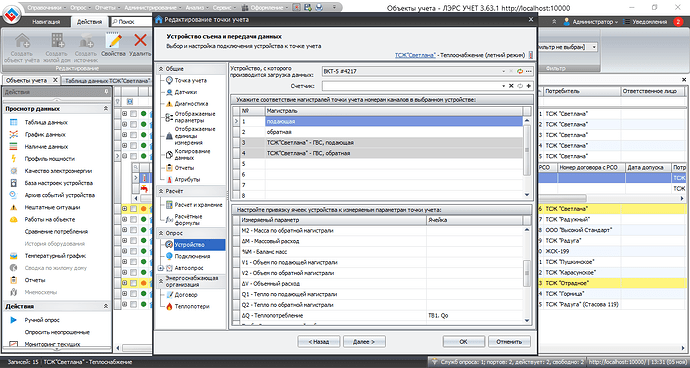Open Датчики page in dialog tree
Viewport: 690px width, 368px height.
point(185,92)
